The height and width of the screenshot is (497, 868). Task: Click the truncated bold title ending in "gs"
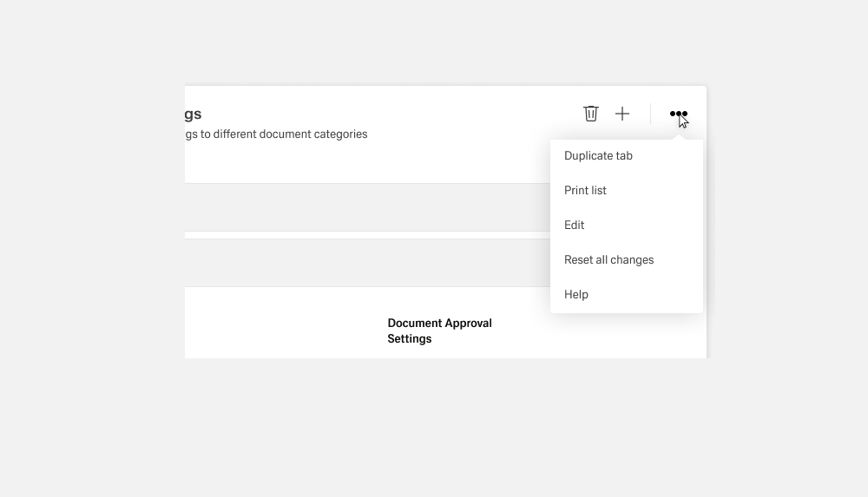pyautogui.click(x=193, y=114)
